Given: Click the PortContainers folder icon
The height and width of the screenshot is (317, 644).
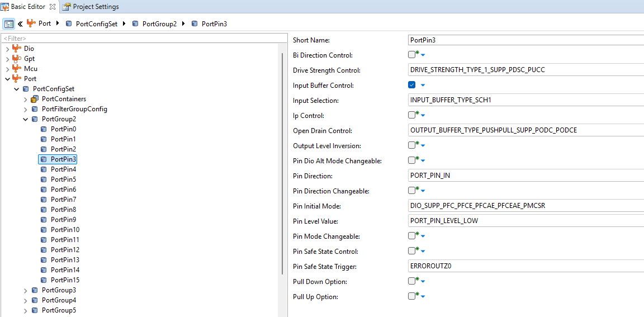Looking at the screenshot, I should (35, 99).
